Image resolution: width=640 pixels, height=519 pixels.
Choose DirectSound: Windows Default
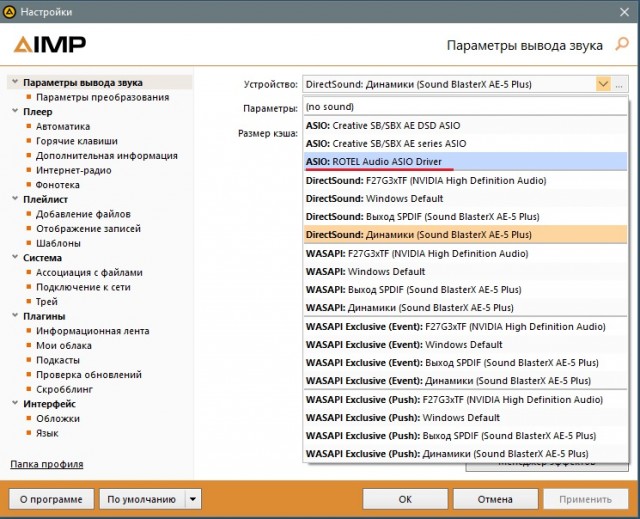(465, 199)
